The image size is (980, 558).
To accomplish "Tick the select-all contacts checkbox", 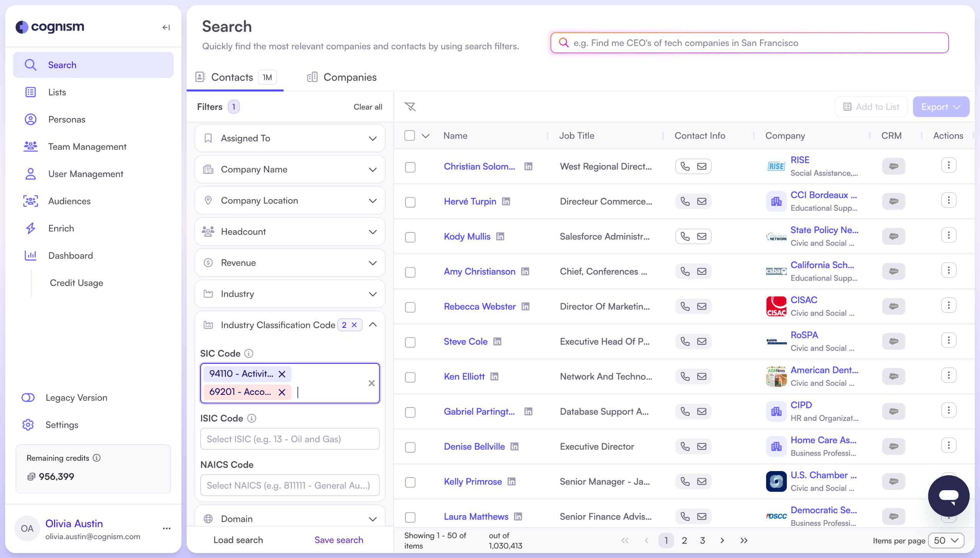I will point(409,136).
